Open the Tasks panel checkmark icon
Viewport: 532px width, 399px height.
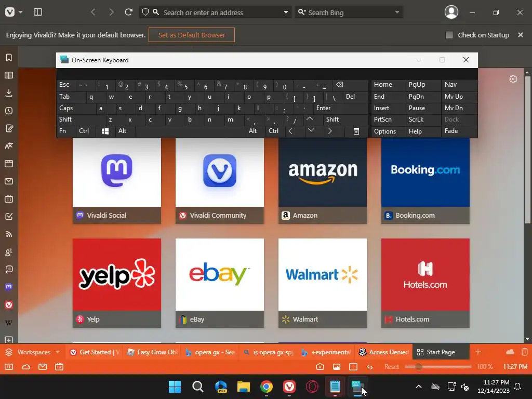tap(9, 217)
